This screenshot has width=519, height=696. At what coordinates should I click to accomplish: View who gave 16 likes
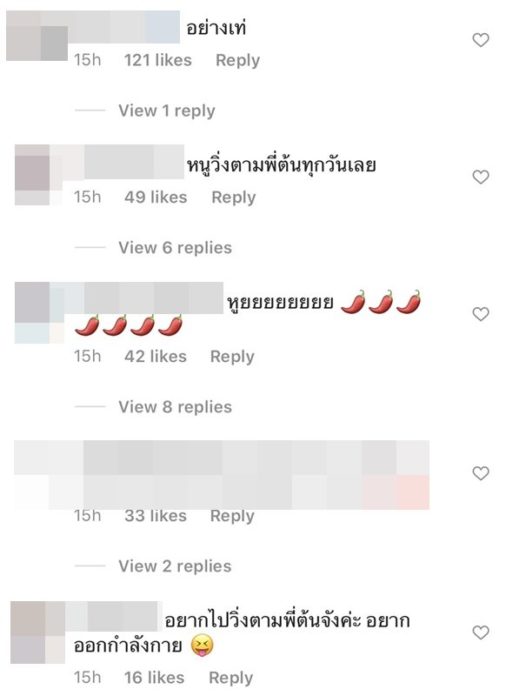pyautogui.click(x=154, y=678)
